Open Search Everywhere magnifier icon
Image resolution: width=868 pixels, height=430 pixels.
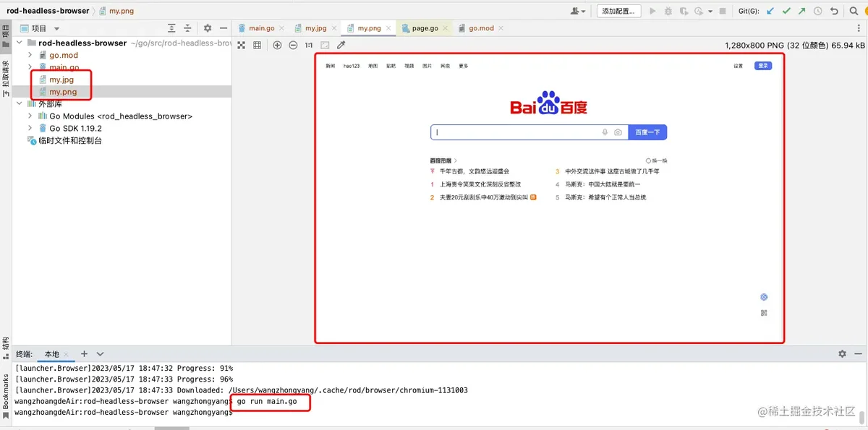(x=854, y=11)
